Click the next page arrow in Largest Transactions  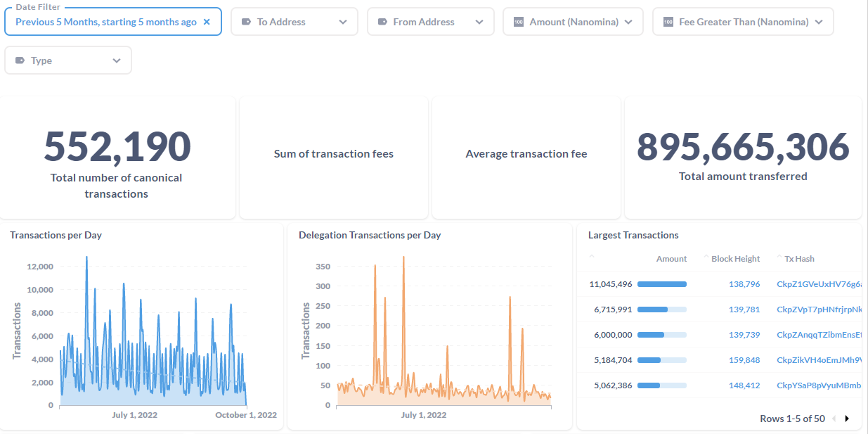(x=846, y=419)
